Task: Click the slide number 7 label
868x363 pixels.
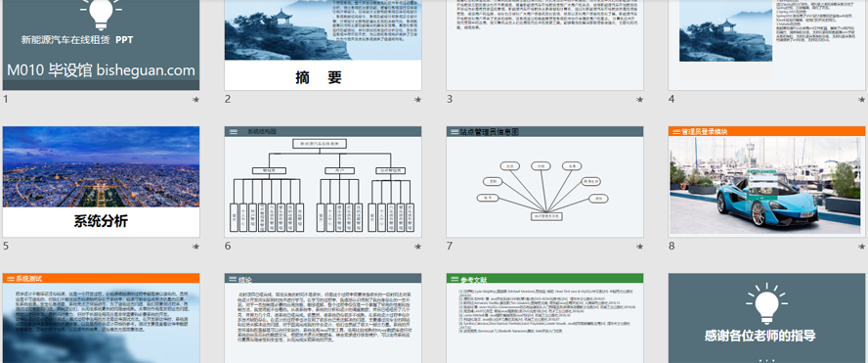Action: [450, 246]
